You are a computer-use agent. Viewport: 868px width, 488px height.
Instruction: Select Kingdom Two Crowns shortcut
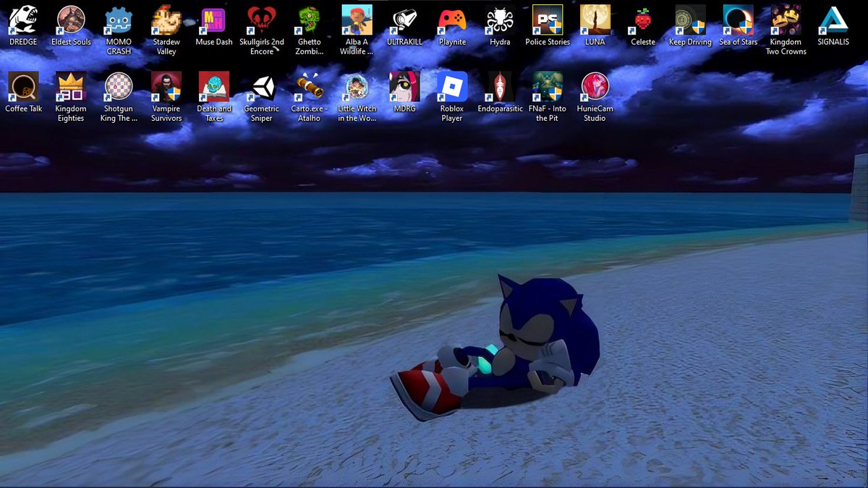786,20
